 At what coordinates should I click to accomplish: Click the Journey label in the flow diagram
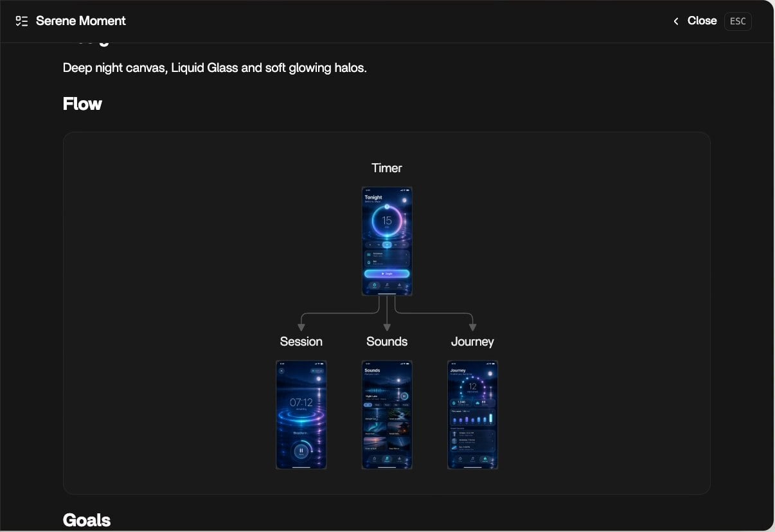[x=472, y=342]
